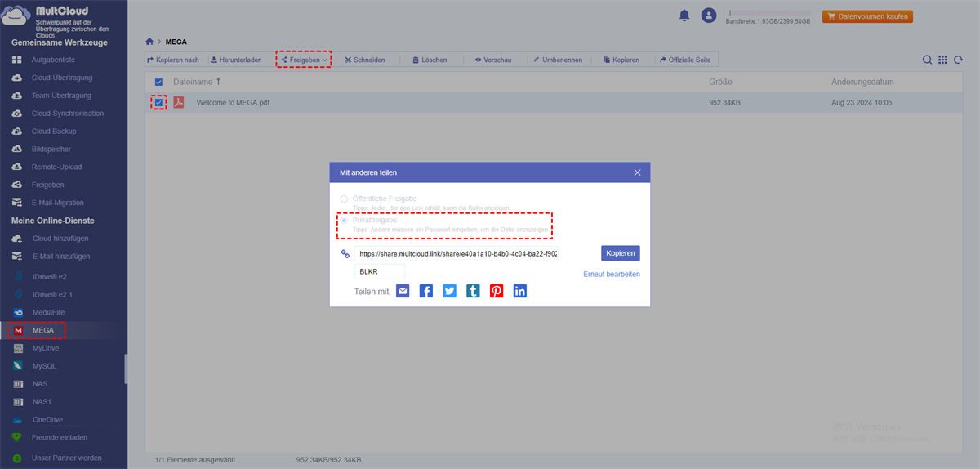Open Freigeben in the sidebar
980x469 pixels.
click(47, 185)
